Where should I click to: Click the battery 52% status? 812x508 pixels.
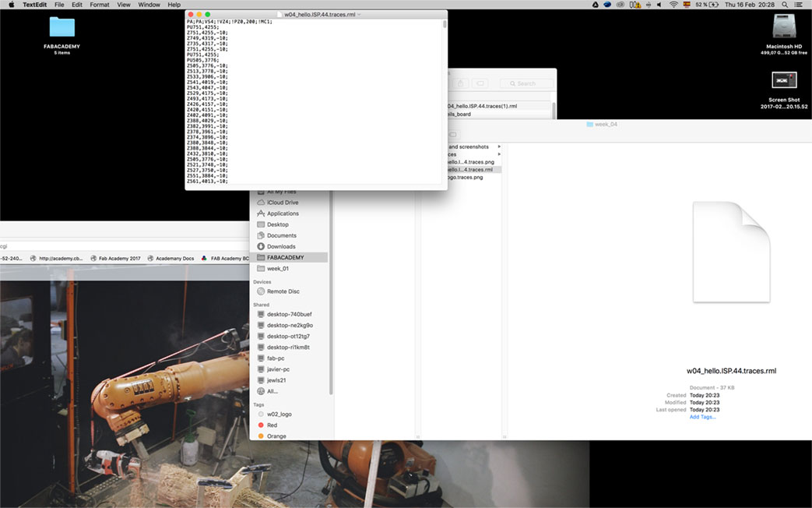(707, 5)
